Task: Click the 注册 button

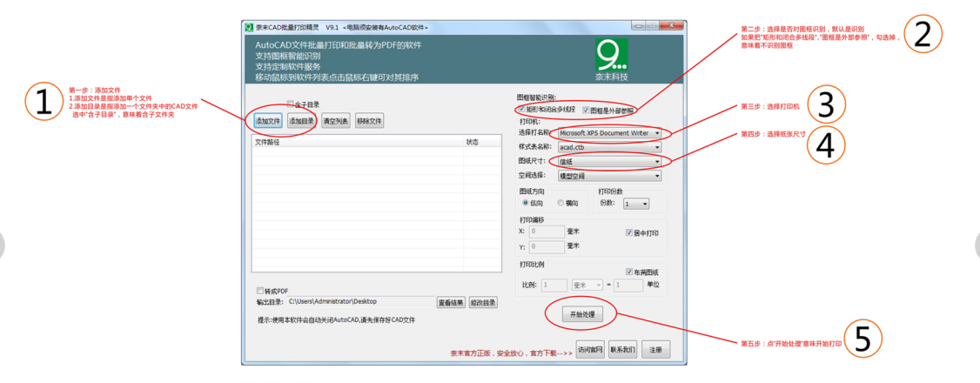Action: coord(655,350)
